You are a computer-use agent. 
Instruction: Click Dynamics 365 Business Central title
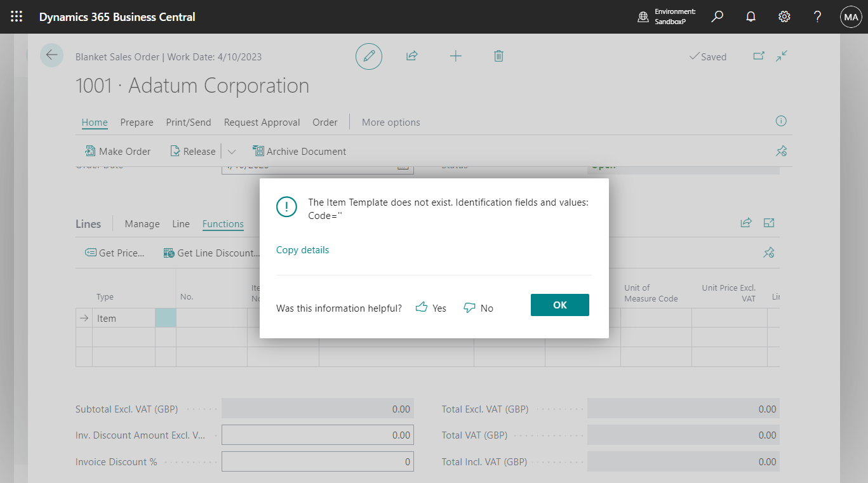[117, 17]
